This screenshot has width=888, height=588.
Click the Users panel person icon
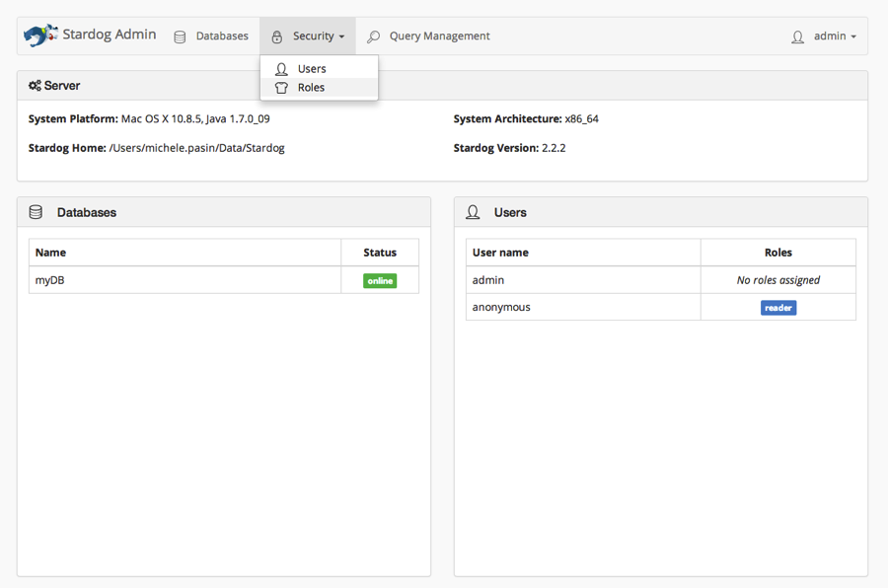pyautogui.click(x=473, y=212)
